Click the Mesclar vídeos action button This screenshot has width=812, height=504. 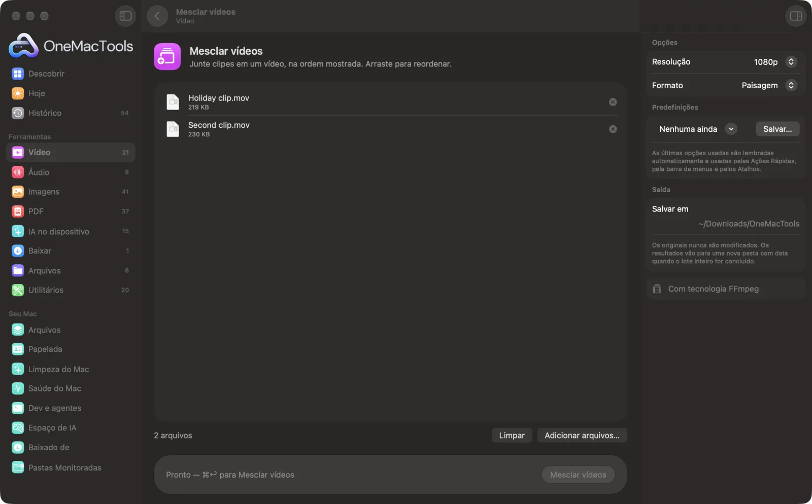pos(578,475)
